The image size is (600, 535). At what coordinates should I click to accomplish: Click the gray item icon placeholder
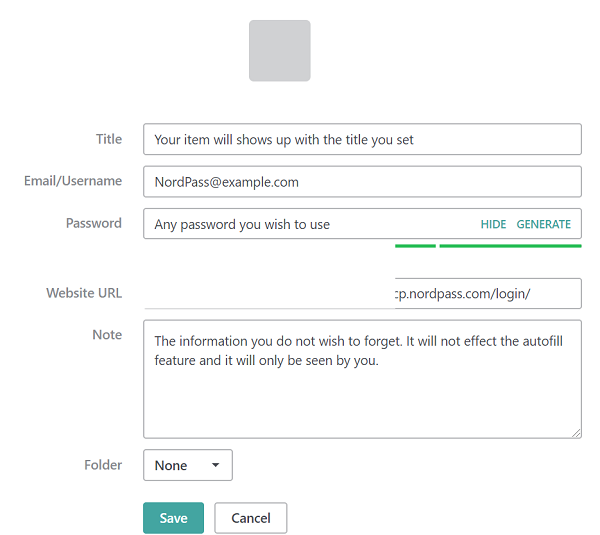click(x=279, y=51)
